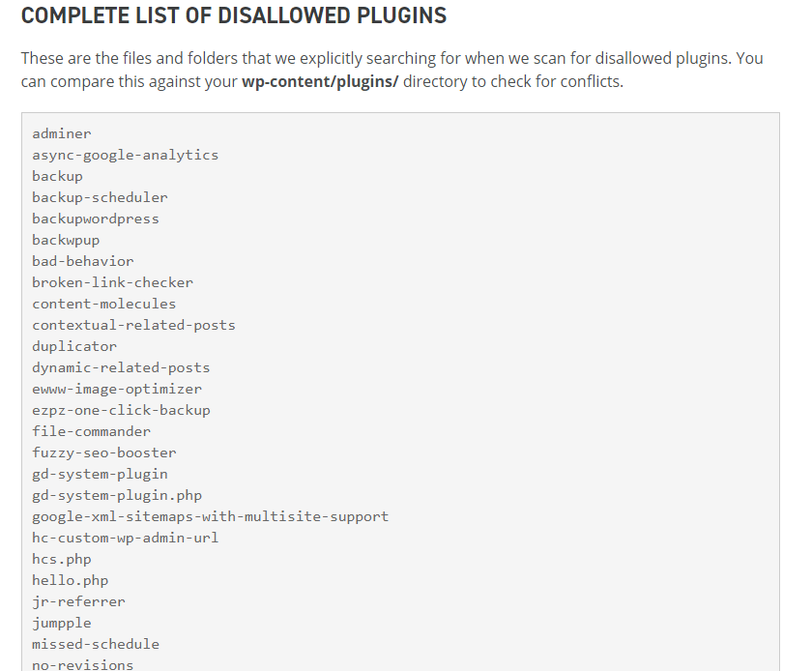
Task: Click the 'hello.php' list entry
Action: click(70, 580)
